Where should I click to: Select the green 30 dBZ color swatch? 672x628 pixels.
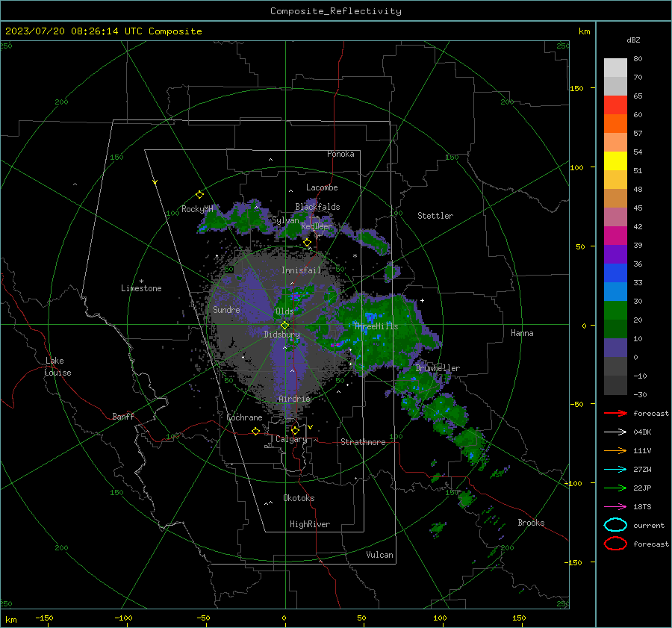[615, 310]
